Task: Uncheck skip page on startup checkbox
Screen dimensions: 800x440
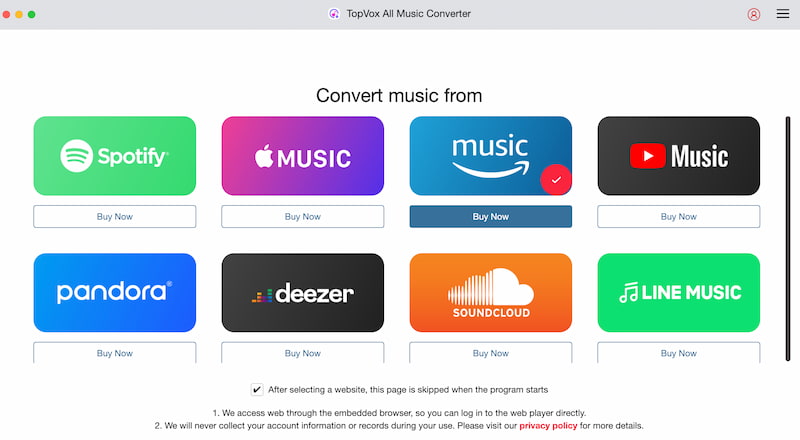Action: click(x=257, y=389)
